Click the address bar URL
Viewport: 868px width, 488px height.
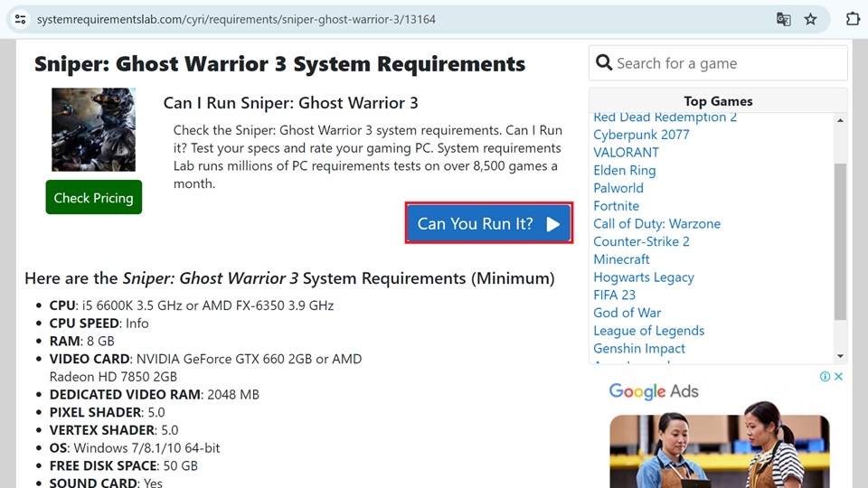(x=236, y=19)
